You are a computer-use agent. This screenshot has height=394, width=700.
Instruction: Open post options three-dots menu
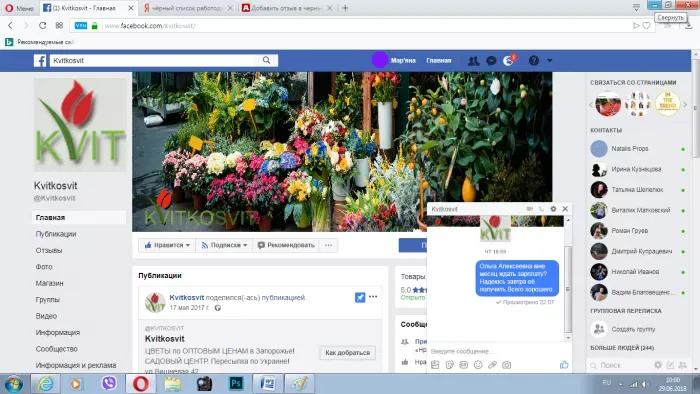tap(373, 296)
